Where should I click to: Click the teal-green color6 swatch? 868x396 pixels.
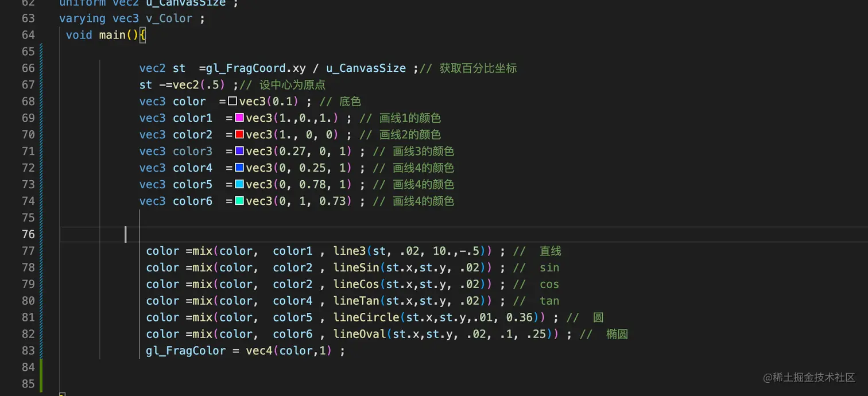(239, 201)
